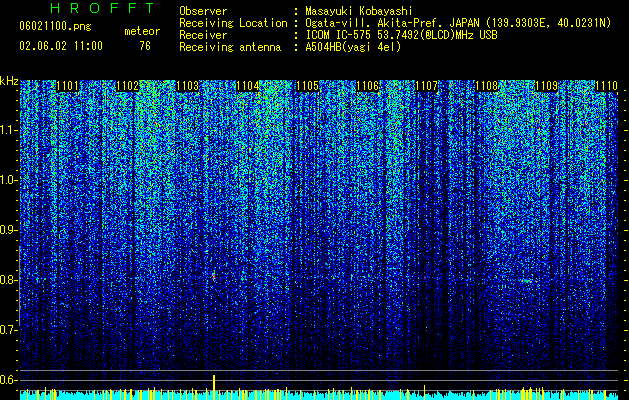Image resolution: width=629 pixels, height=400 pixels.
Task: Click the 1.0 frequency axis label
Action: [8, 180]
